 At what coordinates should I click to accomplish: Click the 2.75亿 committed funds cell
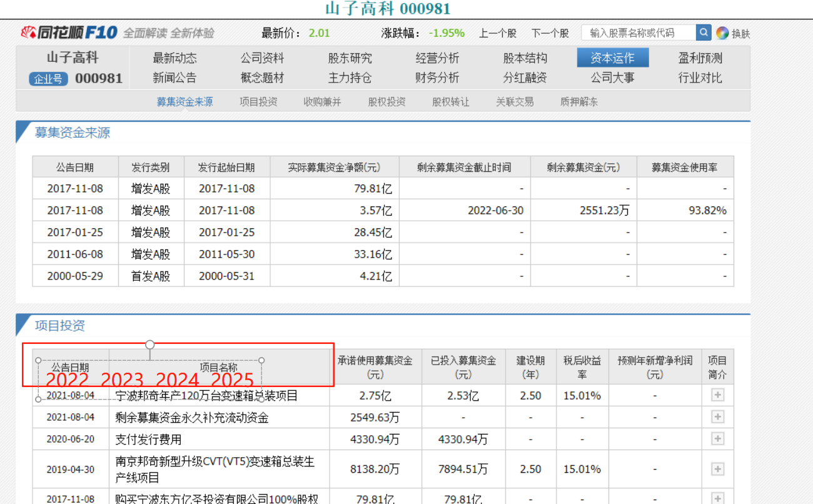point(375,396)
